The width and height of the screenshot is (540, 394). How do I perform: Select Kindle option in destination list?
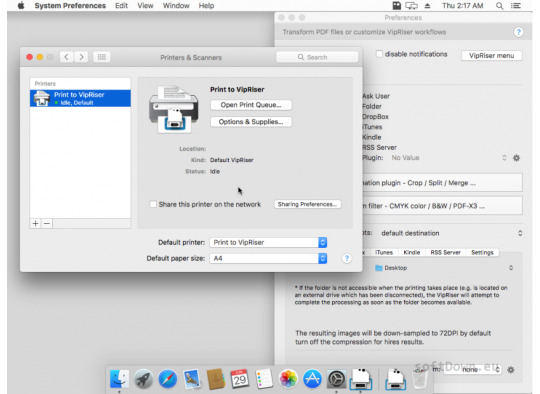(x=372, y=137)
